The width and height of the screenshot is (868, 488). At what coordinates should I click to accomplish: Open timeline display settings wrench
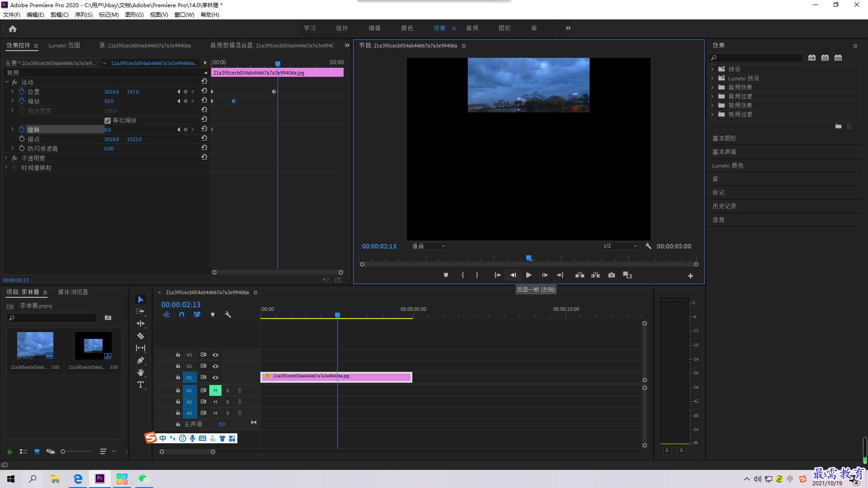(x=228, y=314)
